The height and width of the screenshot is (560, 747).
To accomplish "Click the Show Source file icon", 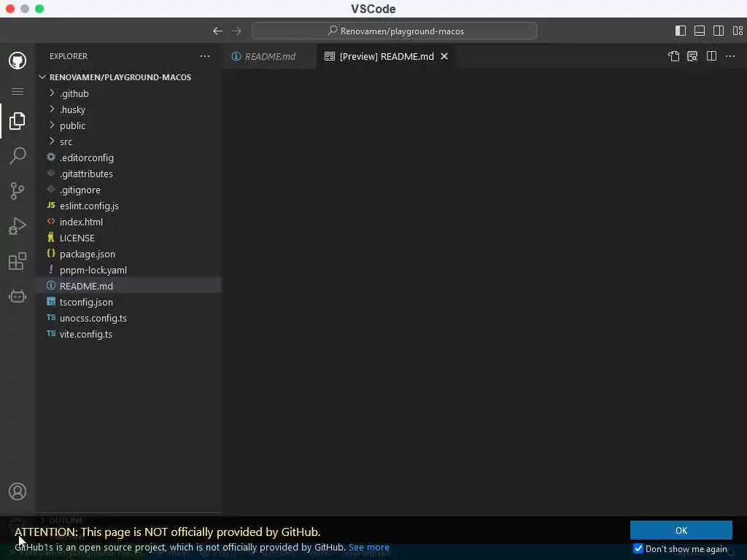I will (673, 56).
